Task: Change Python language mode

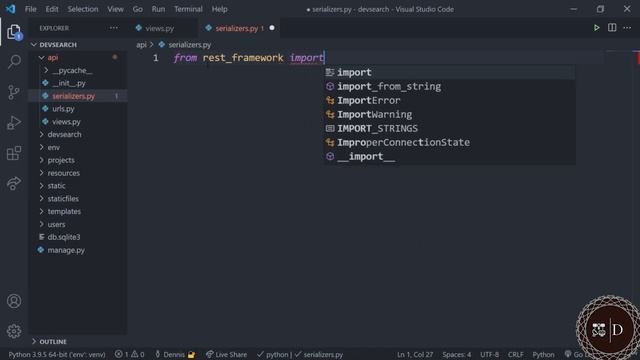Action: (543, 354)
